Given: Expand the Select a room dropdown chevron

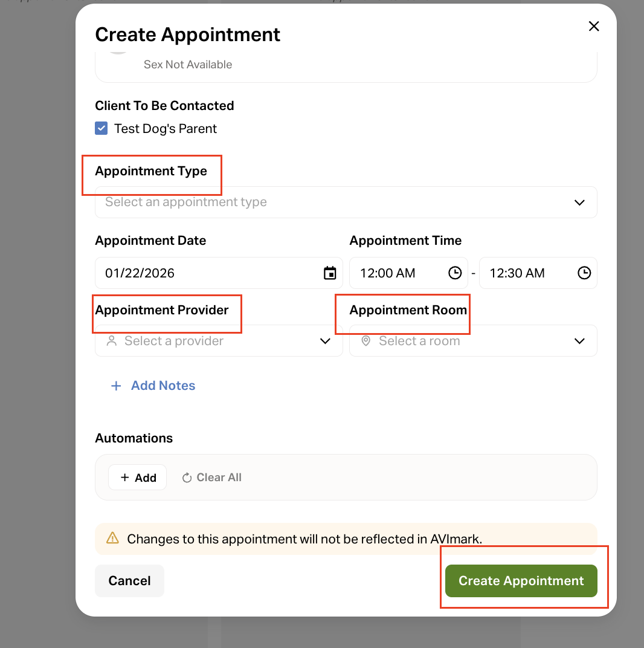Looking at the screenshot, I should [579, 341].
